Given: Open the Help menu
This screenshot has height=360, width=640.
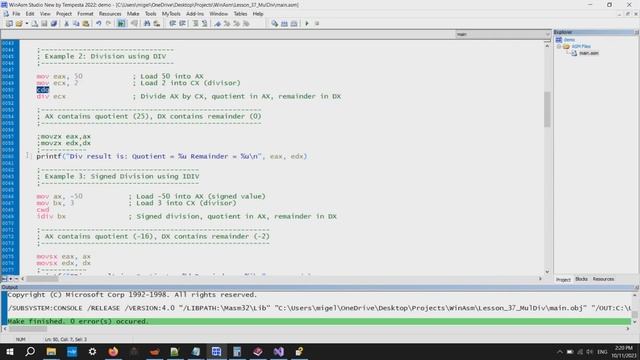Looking at the screenshot, I should click(258, 14).
